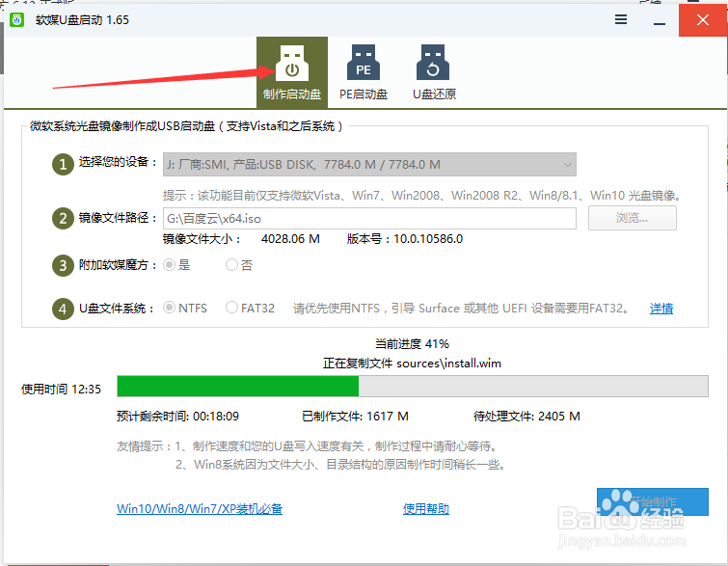The image size is (728, 566).
Task: Click 正在复制文件 sources\install.wim status text
Action: (x=413, y=364)
